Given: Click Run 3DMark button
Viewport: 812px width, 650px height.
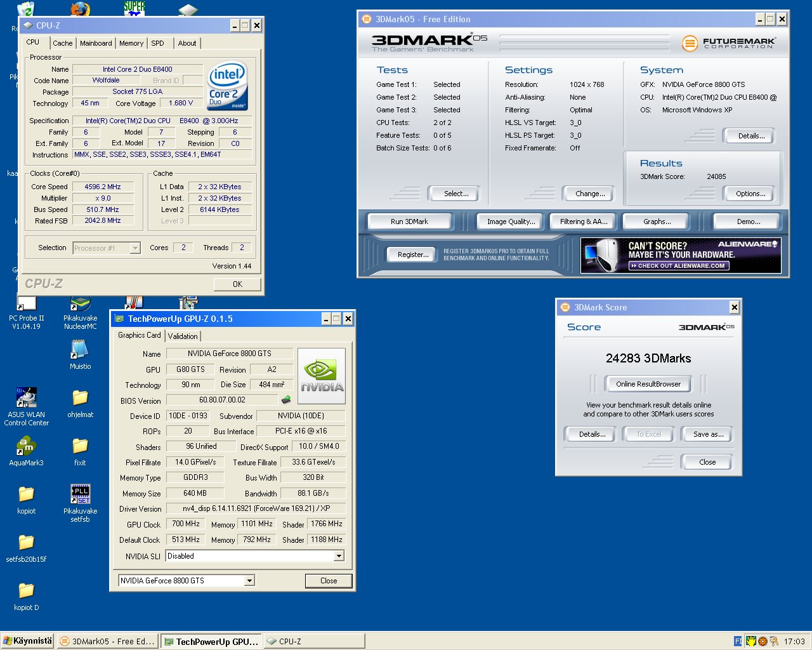Looking at the screenshot, I should pos(409,222).
